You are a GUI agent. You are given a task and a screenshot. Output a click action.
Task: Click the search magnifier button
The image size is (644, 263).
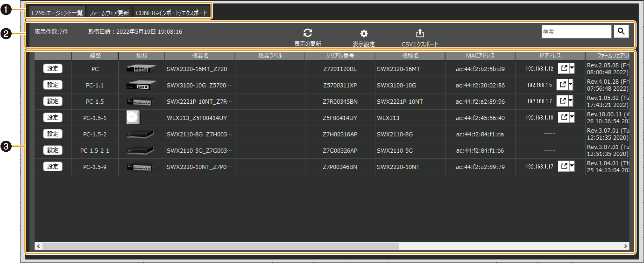point(621,31)
